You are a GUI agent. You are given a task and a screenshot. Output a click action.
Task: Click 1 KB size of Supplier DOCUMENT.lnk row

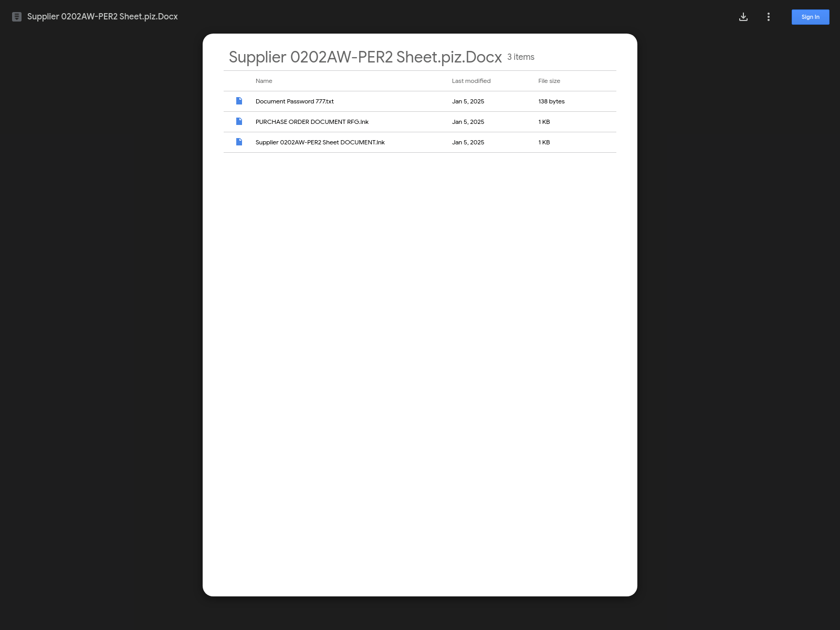point(544,142)
